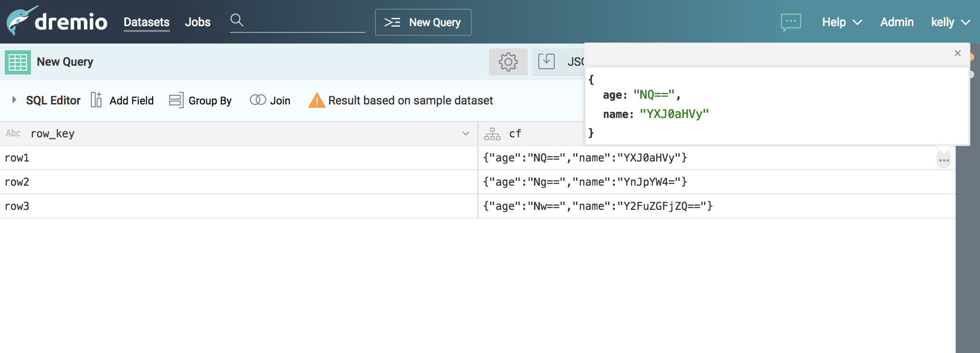
Task: Go to the Datasets tab
Action: tap(146, 22)
